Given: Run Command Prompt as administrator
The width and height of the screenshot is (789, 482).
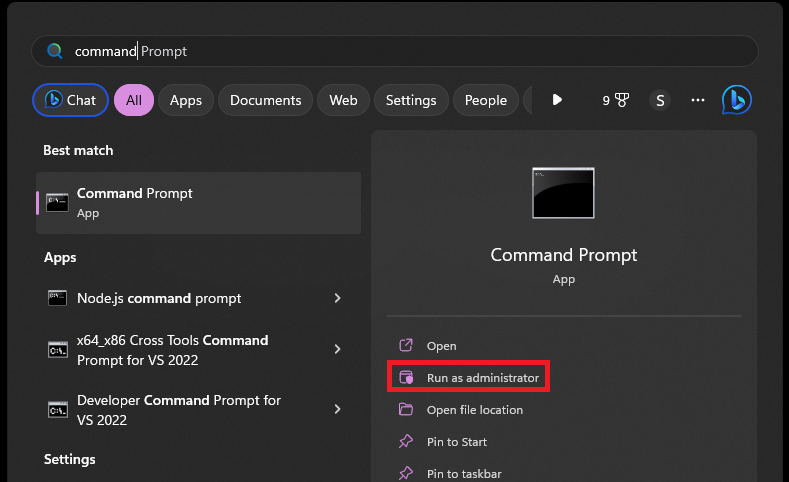Looking at the screenshot, I should pos(482,378).
